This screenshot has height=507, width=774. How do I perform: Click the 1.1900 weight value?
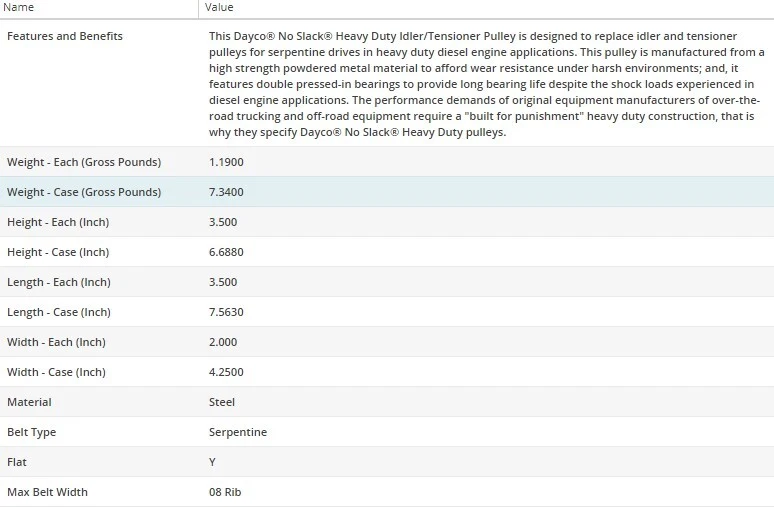(x=226, y=162)
